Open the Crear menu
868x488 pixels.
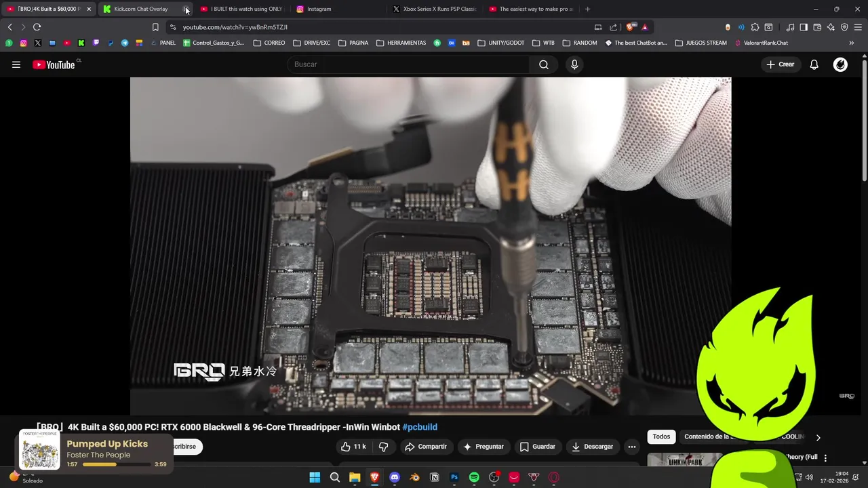(780, 64)
